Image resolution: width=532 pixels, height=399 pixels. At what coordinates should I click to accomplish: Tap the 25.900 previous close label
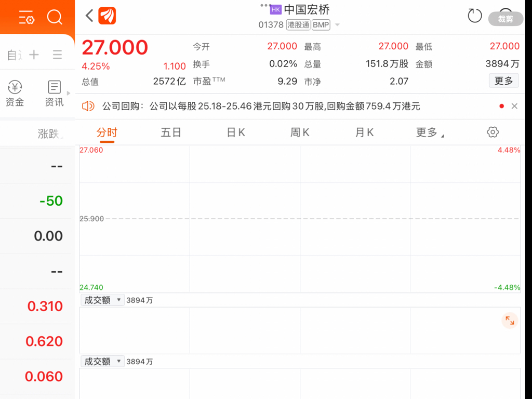pyautogui.click(x=91, y=219)
